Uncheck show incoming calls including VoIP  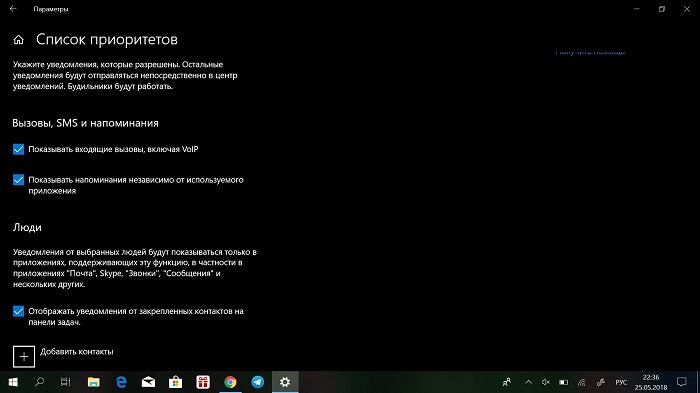coord(18,149)
